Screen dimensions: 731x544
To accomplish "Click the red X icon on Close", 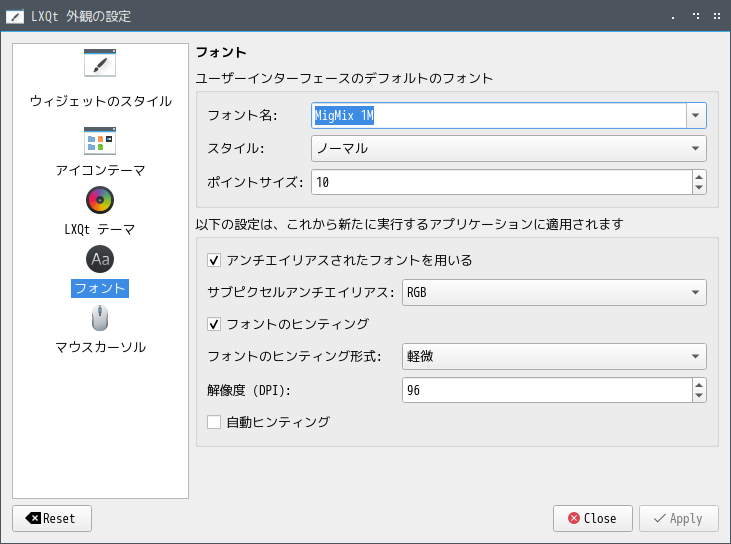I will 574,518.
